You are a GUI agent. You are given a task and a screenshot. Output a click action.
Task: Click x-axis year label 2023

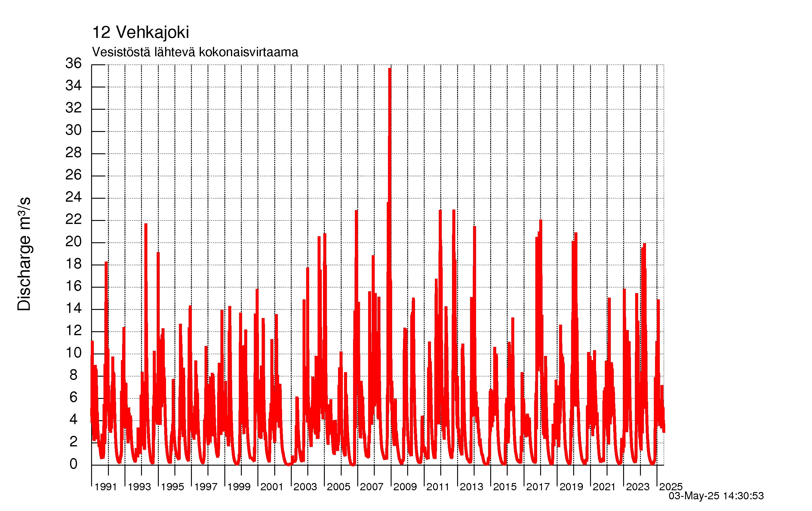tap(638, 487)
